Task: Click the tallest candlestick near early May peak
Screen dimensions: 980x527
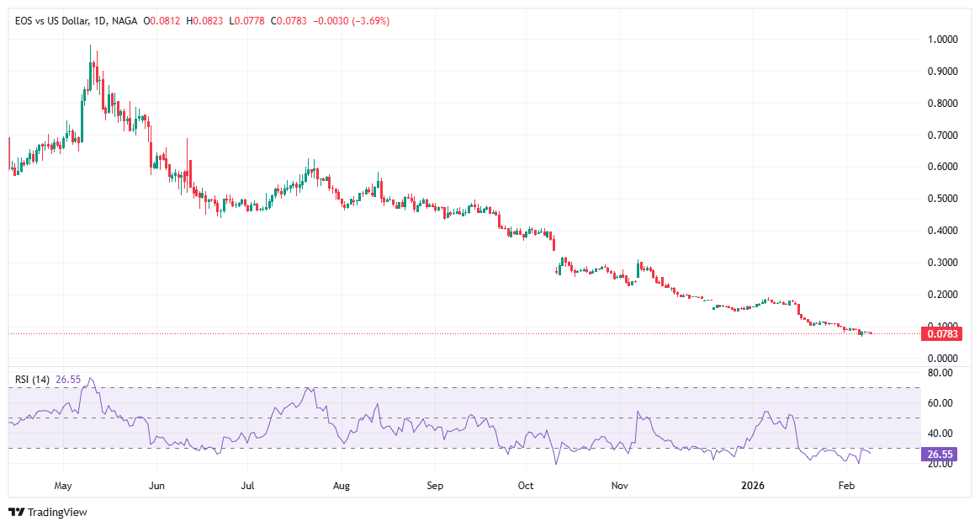Action: click(91, 76)
